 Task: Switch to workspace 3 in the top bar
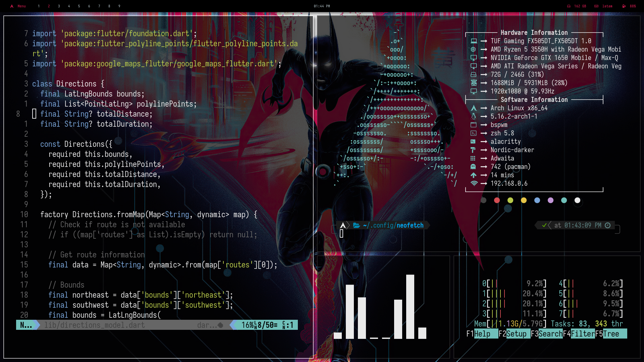pos(59,6)
